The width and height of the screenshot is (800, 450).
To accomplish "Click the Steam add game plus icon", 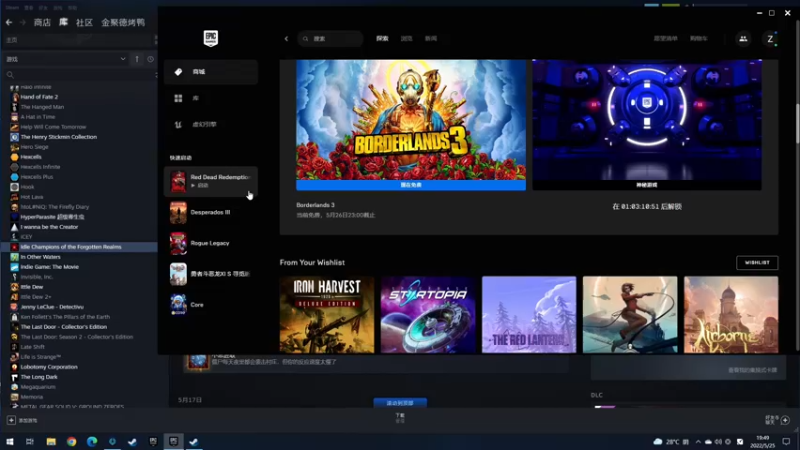I will click(x=11, y=420).
